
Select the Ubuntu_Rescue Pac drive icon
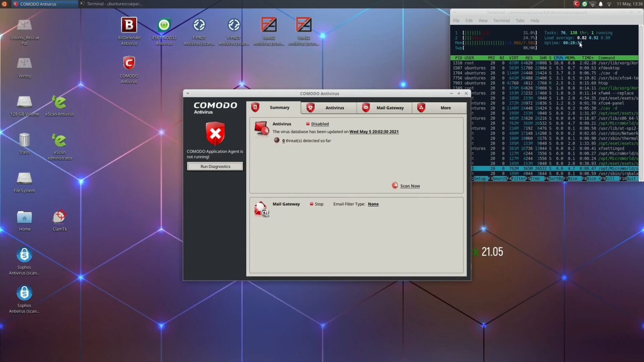click(x=24, y=25)
